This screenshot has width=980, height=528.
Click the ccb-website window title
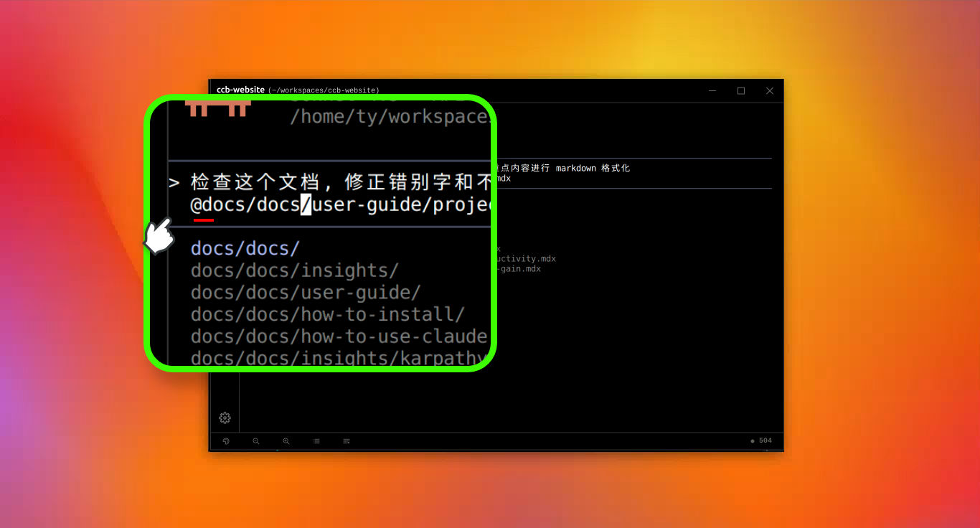pyautogui.click(x=240, y=90)
